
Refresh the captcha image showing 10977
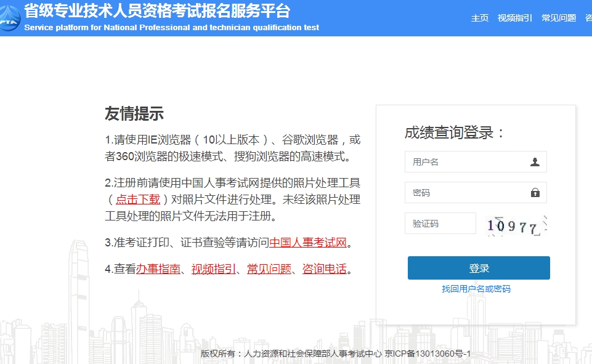516,225
